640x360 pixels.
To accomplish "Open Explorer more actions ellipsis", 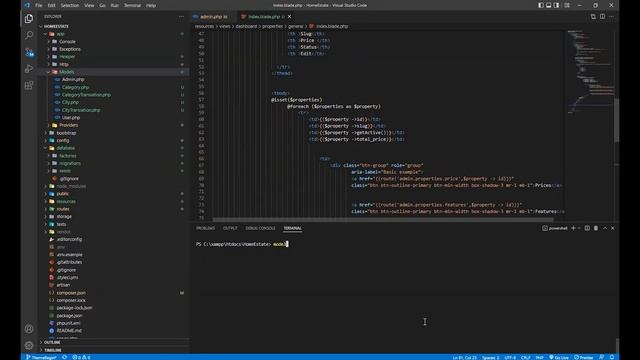I will 181,16.
